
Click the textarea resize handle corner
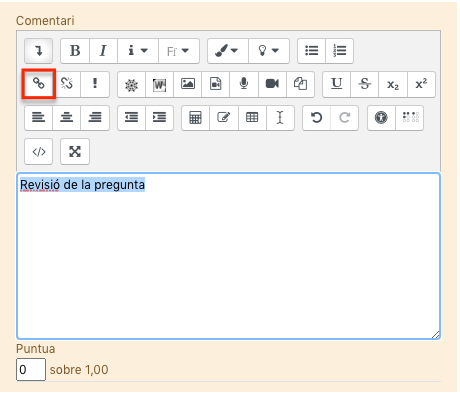coord(435,335)
